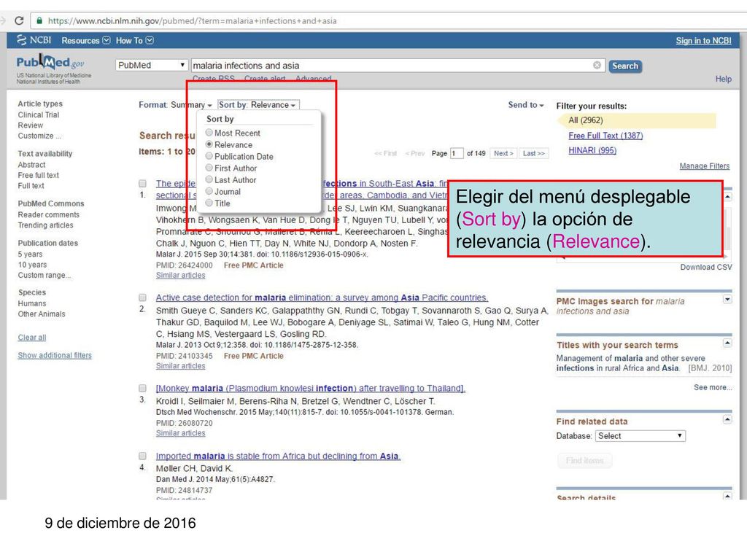Check the box for result 1
This screenshot has height=560, width=747.
tap(142, 183)
